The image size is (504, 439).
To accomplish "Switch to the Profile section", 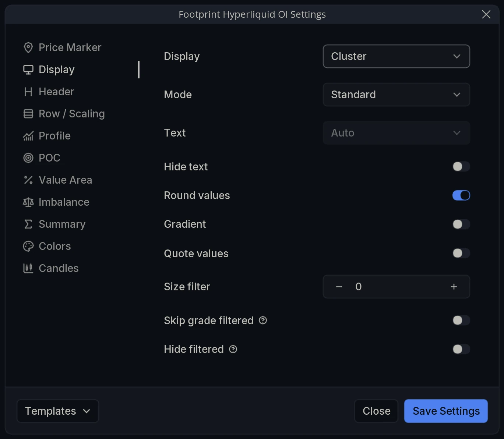I will 54,136.
